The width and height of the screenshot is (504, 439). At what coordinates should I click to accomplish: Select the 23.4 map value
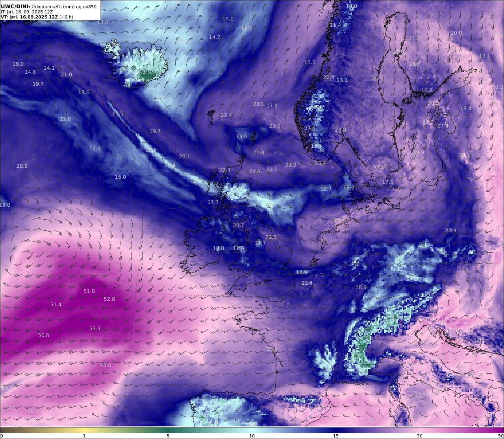point(321,163)
